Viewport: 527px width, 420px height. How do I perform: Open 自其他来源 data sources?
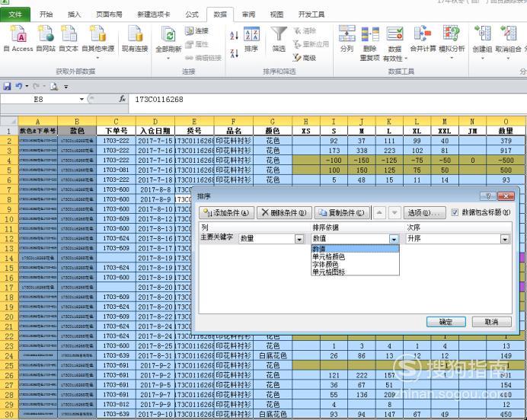(97, 42)
